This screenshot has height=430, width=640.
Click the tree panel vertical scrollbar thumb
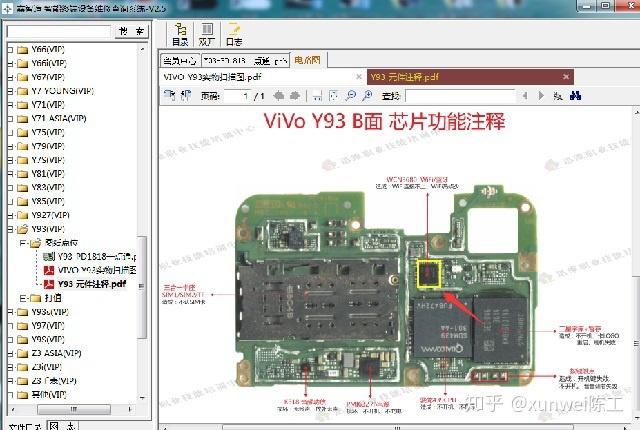(x=142, y=287)
